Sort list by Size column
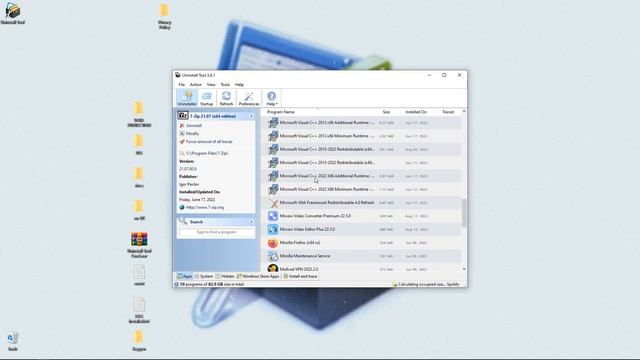Image resolution: width=640 pixels, height=360 pixels. [x=386, y=112]
